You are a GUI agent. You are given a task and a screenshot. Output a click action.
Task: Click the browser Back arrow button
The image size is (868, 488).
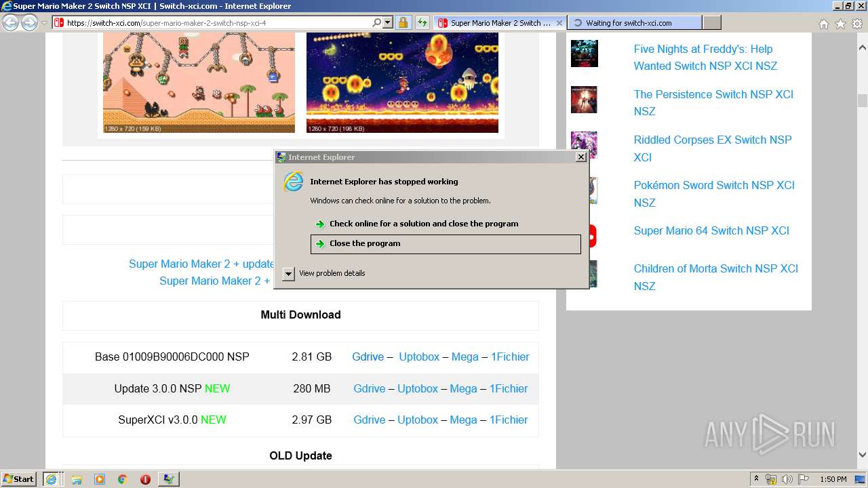coord(11,22)
